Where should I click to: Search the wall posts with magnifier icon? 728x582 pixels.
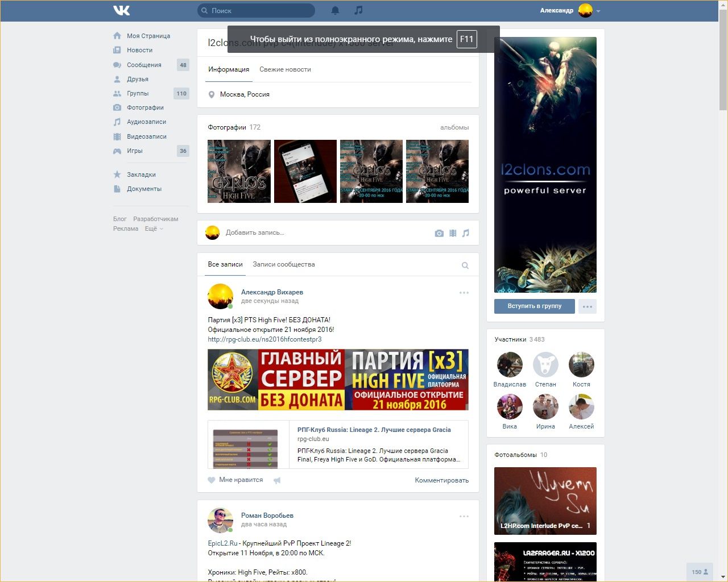465,265
